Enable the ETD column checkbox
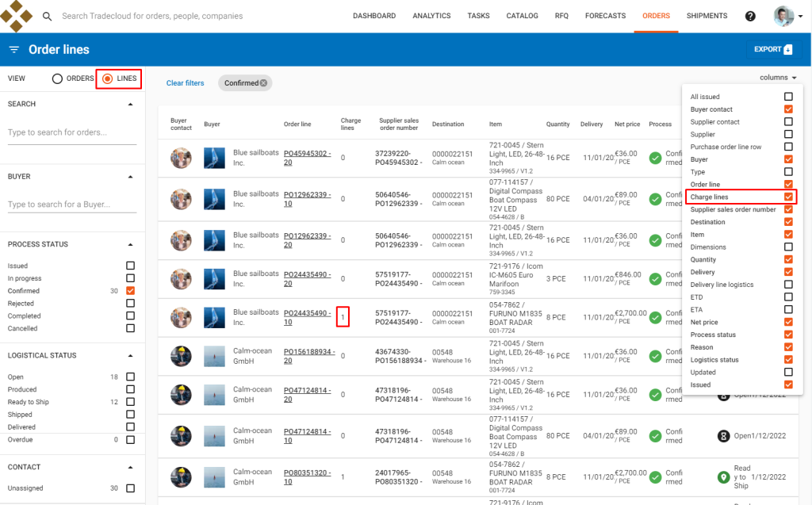Screen dimensions: 812x505 (788, 296)
